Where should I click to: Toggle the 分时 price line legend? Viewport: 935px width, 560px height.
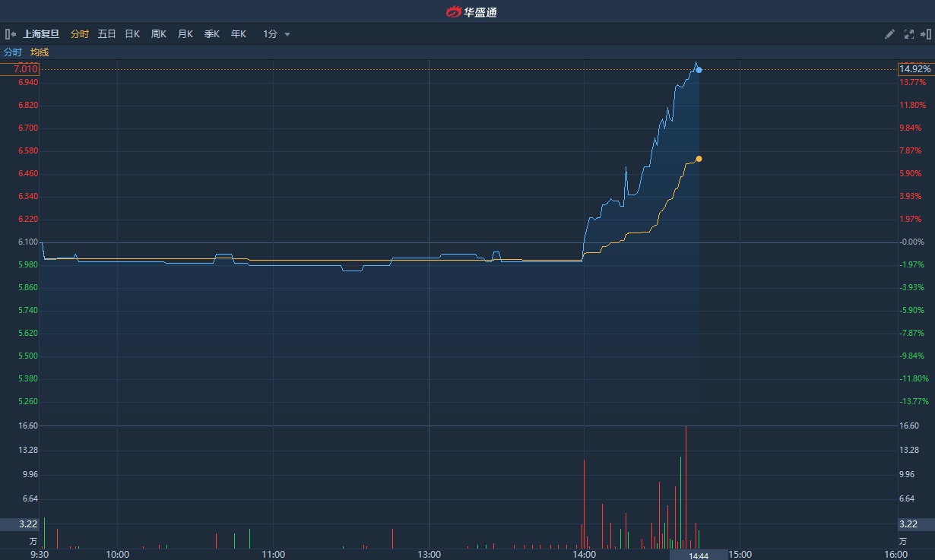click(13, 52)
